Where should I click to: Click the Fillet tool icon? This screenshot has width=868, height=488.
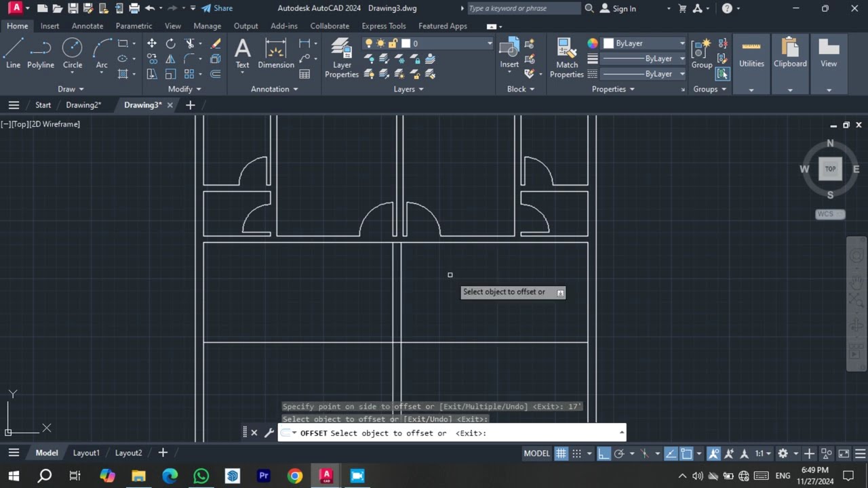(x=190, y=59)
